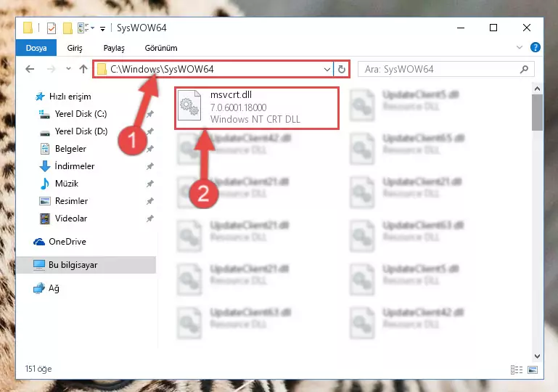Click the Videolar film strip icon

45,219
